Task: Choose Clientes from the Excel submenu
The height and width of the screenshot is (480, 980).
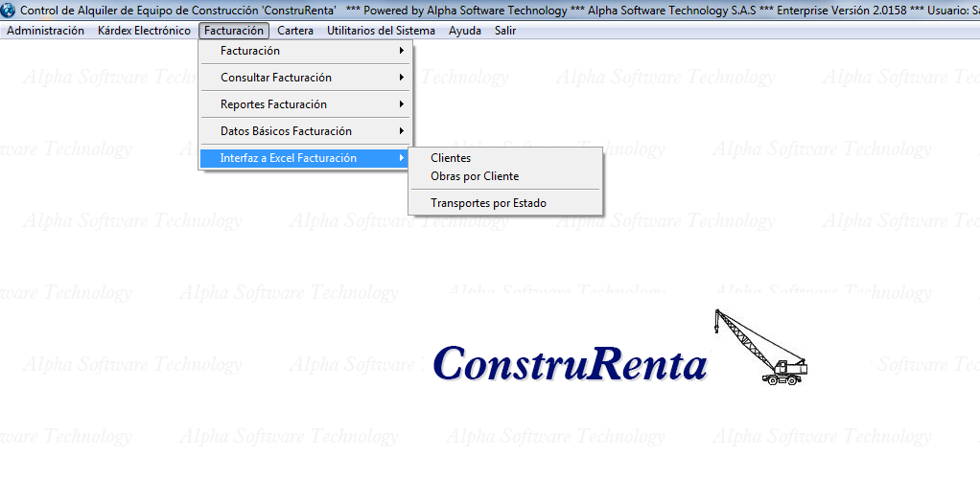Action: [x=451, y=158]
